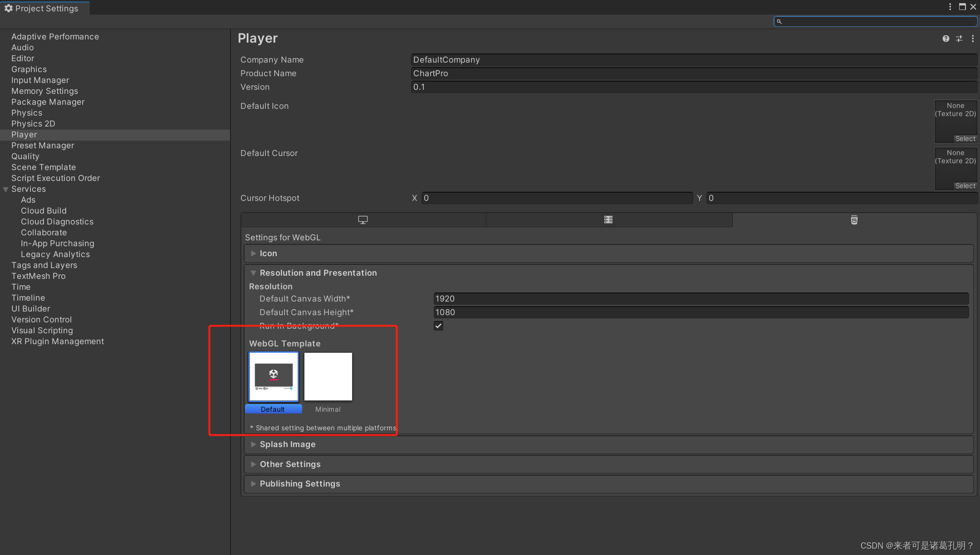The height and width of the screenshot is (555, 980).
Task: Open the Graphics settings category
Action: tap(29, 69)
